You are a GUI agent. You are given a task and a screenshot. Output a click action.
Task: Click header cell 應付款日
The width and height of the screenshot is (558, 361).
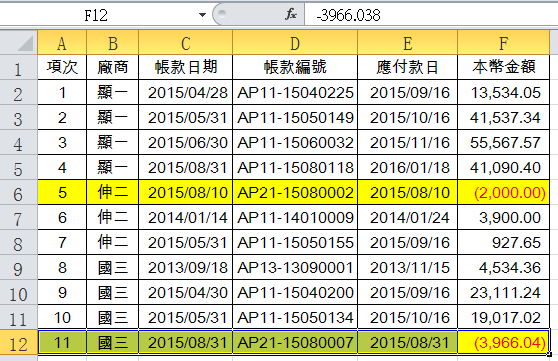click(407, 67)
